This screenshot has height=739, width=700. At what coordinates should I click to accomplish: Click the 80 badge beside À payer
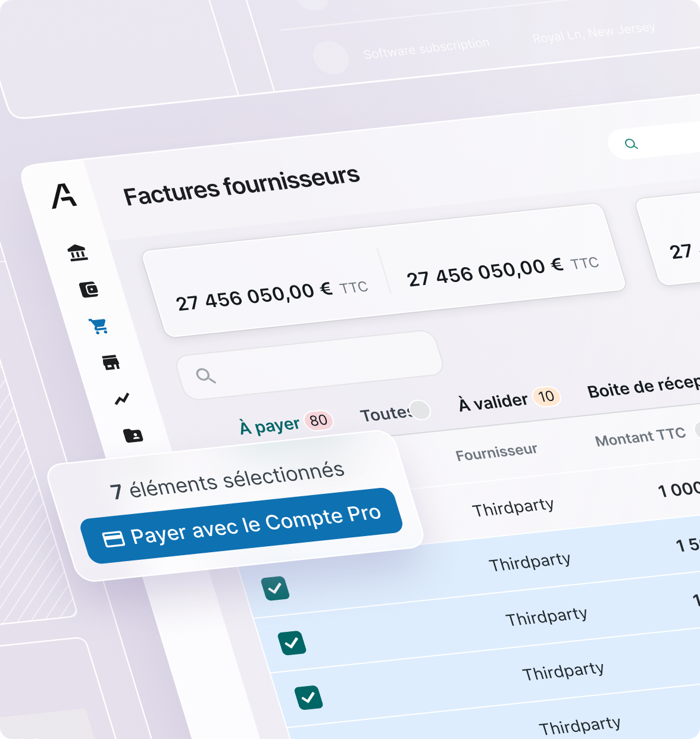pyautogui.click(x=318, y=421)
